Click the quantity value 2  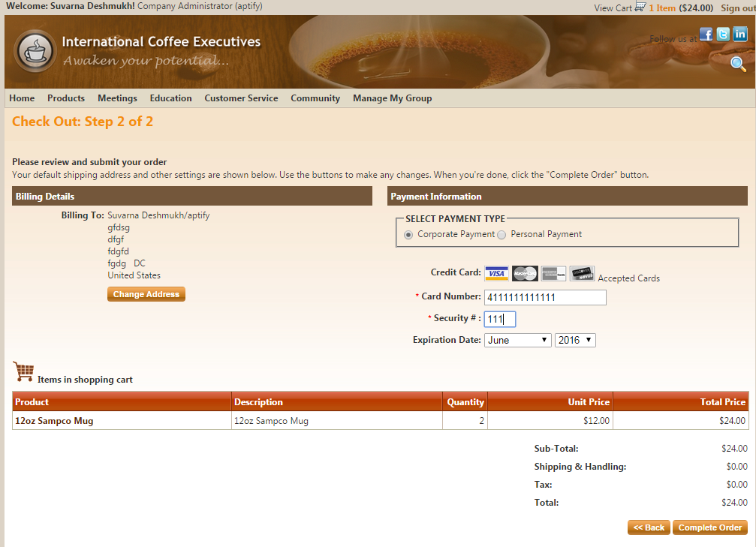[x=481, y=421]
